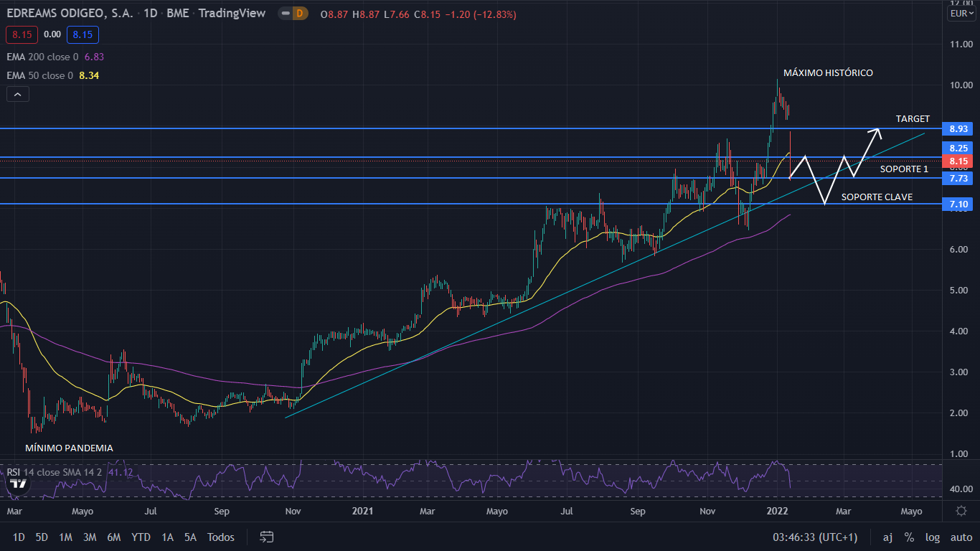Select the Todos time range

coord(220,537)
